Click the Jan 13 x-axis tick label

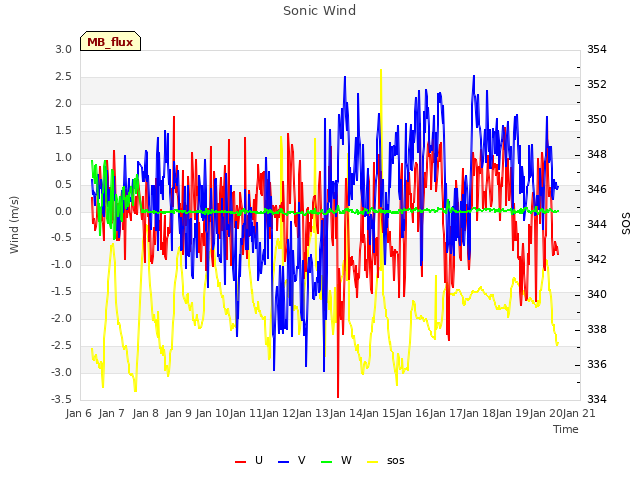[312, 413]
